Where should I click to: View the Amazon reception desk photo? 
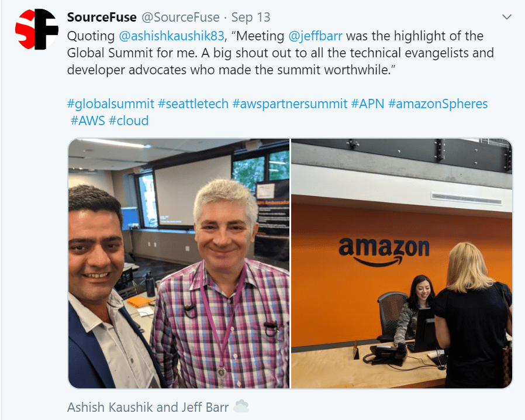tap(402, 263)
